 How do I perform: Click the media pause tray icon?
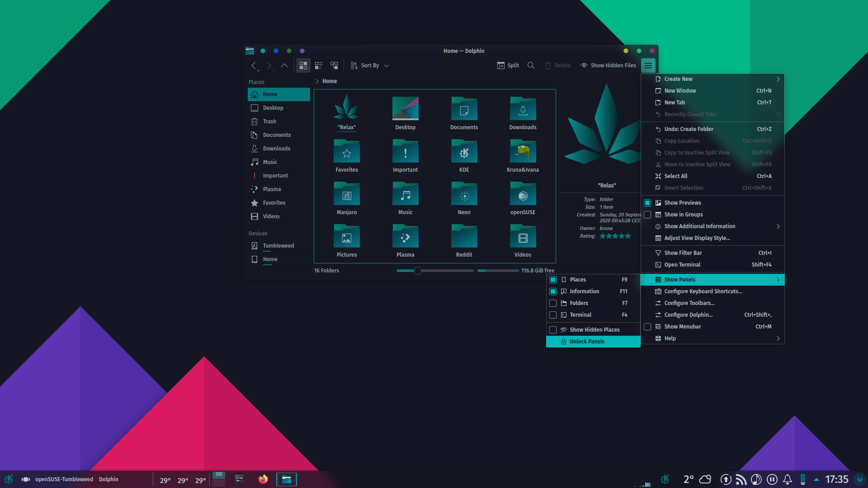click(772, 479)
